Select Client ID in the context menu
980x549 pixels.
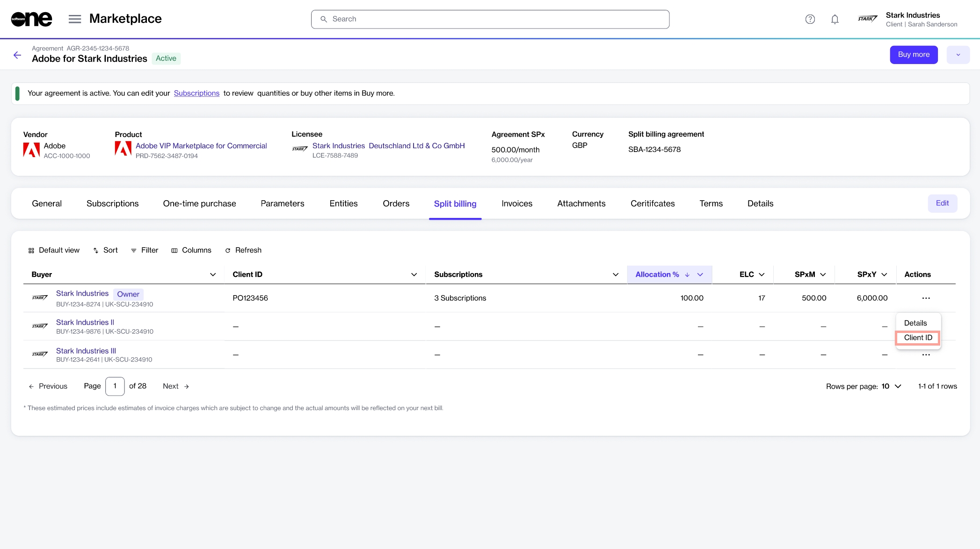pos(918,338)
